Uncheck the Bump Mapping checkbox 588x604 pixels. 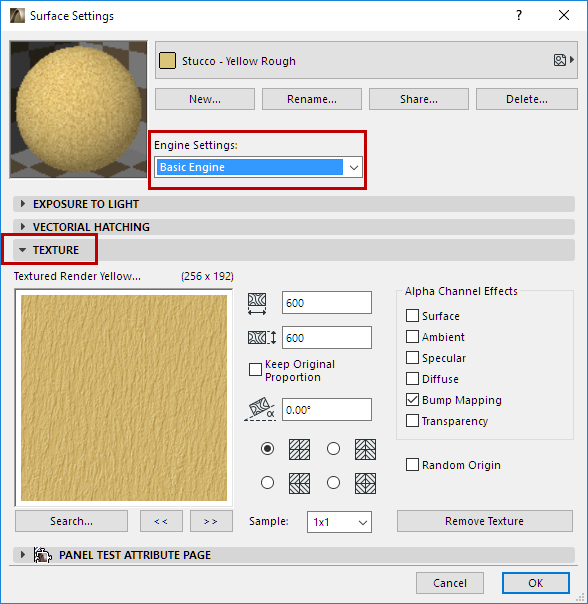point(412,400)
